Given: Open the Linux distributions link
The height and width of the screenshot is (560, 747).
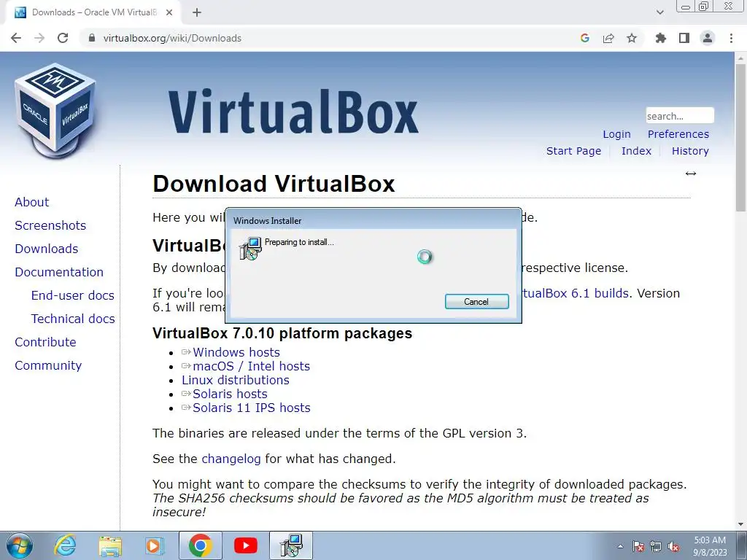Looking at the screenshot, I should [x=236, y=380].
